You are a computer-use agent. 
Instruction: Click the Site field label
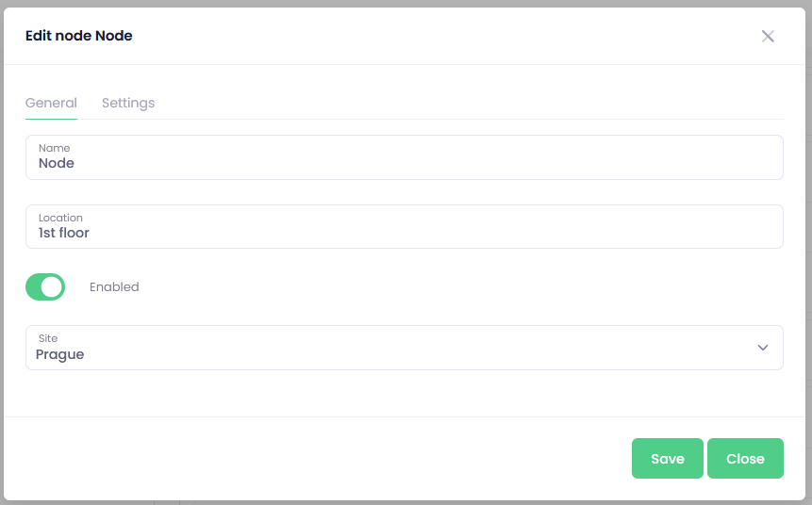coord(48,338)
